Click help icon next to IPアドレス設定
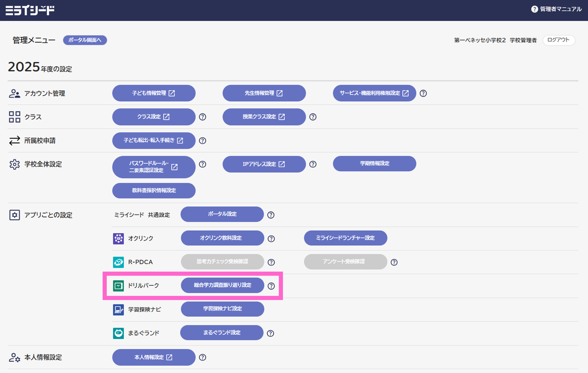The image size is (588, 373). (x=312, y=164)
